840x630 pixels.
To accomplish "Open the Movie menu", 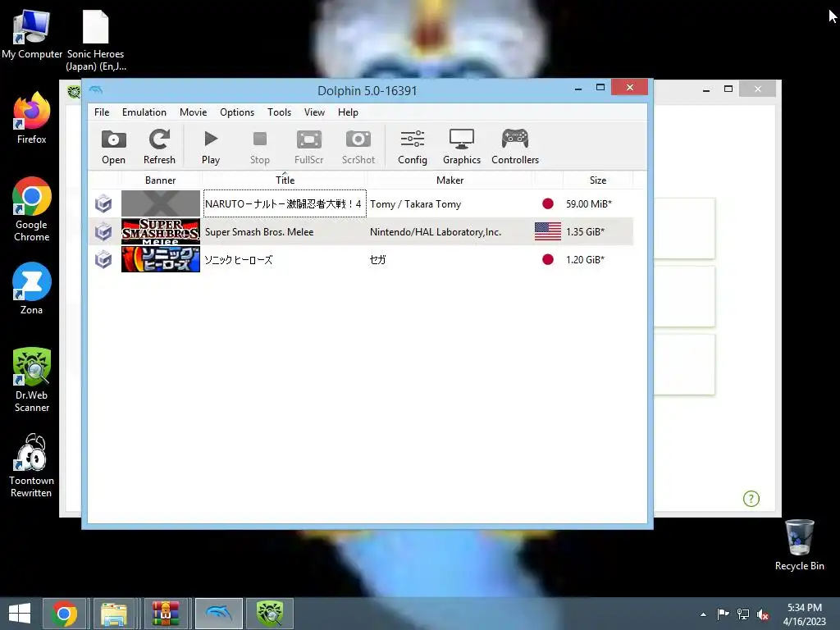I will pyautogui.click(x=194, y=112).
